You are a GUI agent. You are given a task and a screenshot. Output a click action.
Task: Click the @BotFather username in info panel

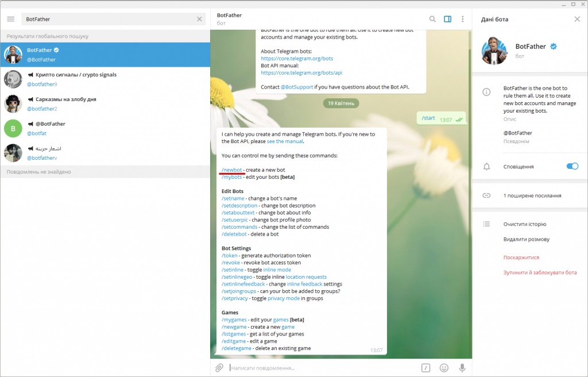pyautogui.click(x=517, y=133)
